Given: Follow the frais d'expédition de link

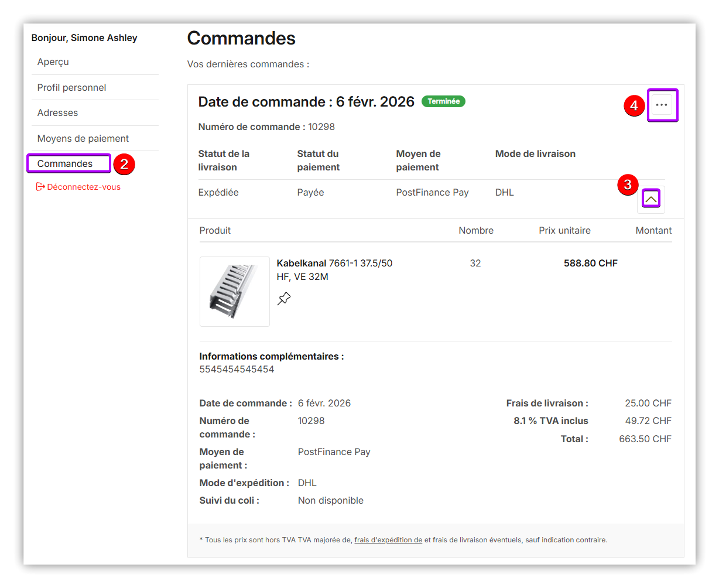Looking at the screenshot, I should pyautogui.click(x=388, y=540).
